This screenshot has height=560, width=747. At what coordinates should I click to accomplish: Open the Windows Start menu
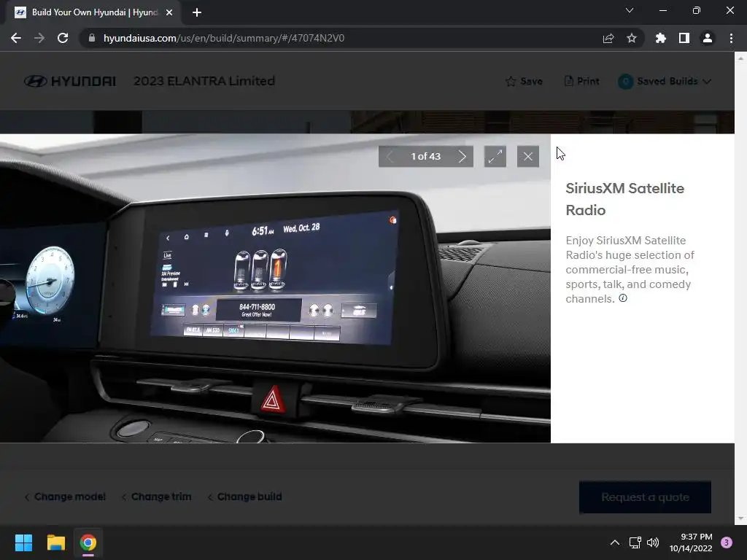pyautogui.click(x=23, y=542)
